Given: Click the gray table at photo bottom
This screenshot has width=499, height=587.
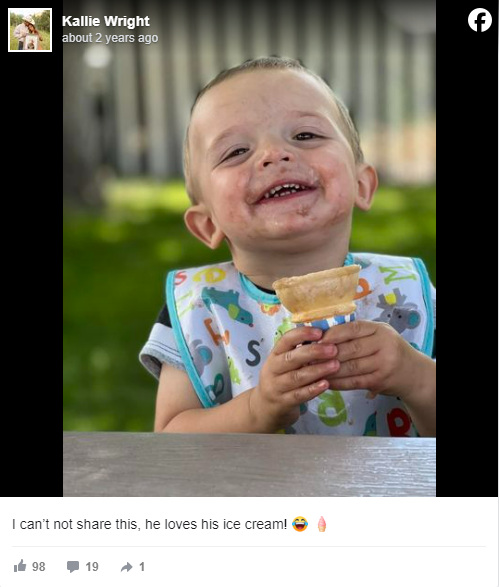Looking at the screenshot, I should pyautogui.click(x=249, y=464).
